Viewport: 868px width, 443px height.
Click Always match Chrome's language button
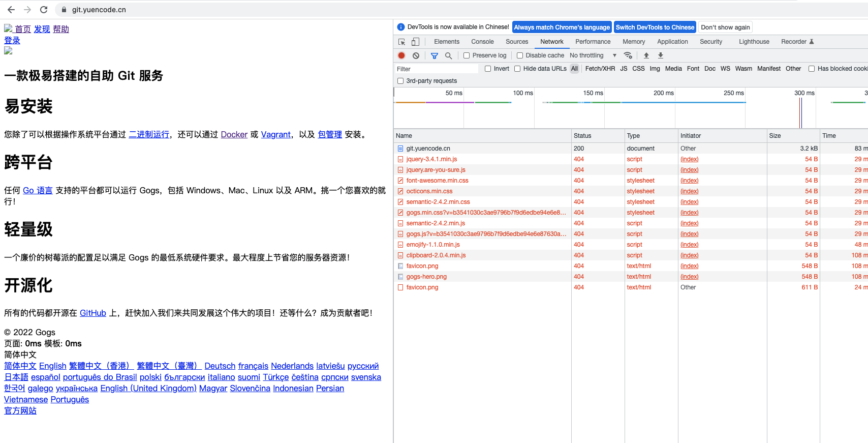(562, 27)
